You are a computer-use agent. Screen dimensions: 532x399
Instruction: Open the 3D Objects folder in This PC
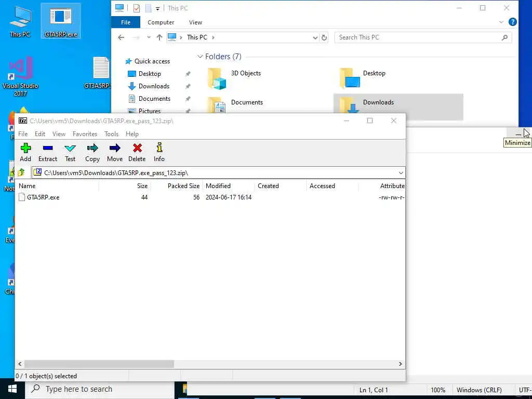[x=235, y=78]
